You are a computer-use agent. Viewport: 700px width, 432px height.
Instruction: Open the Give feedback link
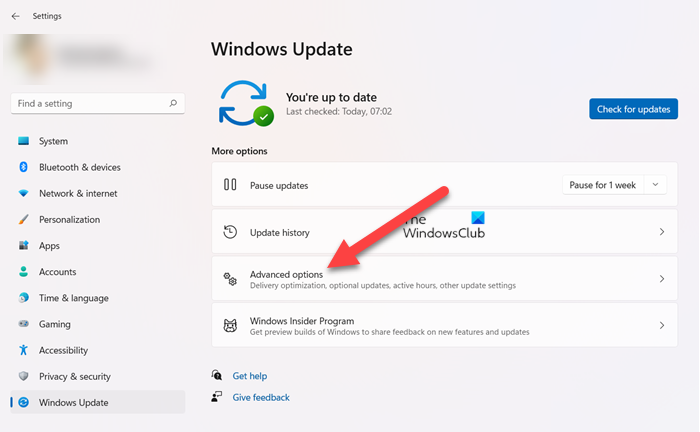pos(261,397)
